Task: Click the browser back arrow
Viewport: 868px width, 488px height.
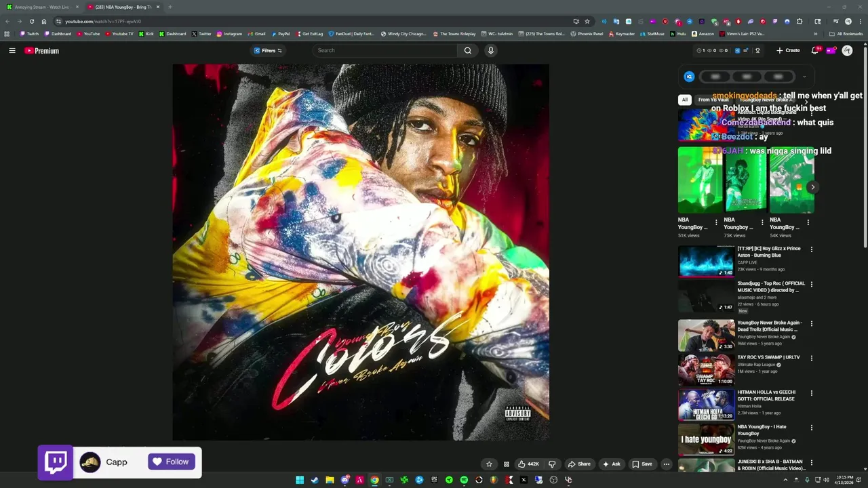Action: (x=7, y=21)
